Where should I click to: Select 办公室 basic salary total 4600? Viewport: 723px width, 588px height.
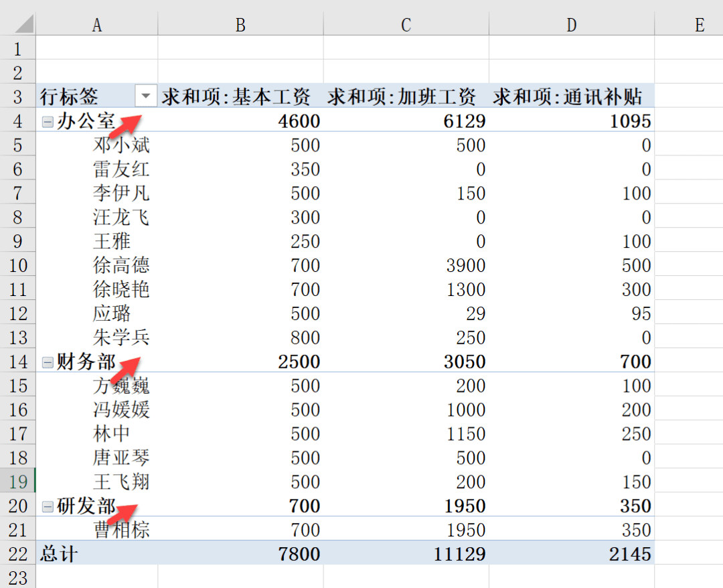(241, 121)
